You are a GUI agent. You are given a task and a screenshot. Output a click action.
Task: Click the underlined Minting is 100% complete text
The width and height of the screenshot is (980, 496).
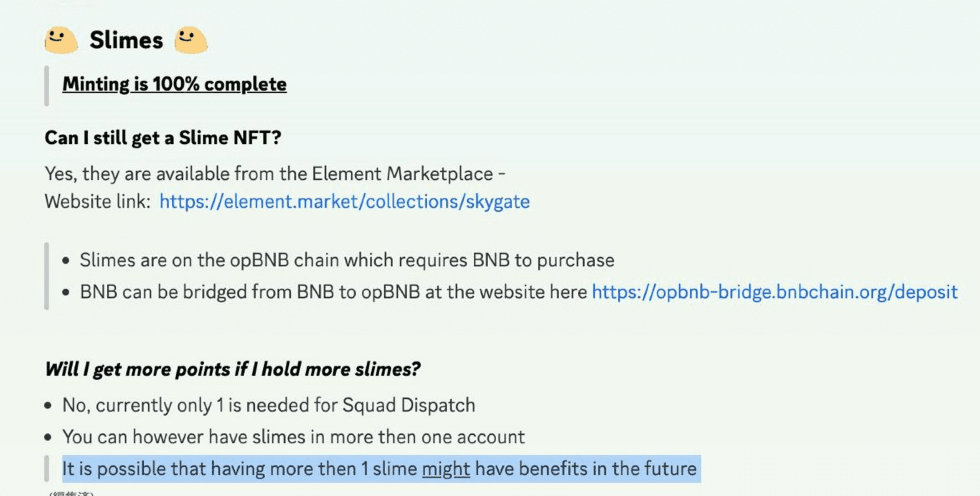tap(175, 84)
